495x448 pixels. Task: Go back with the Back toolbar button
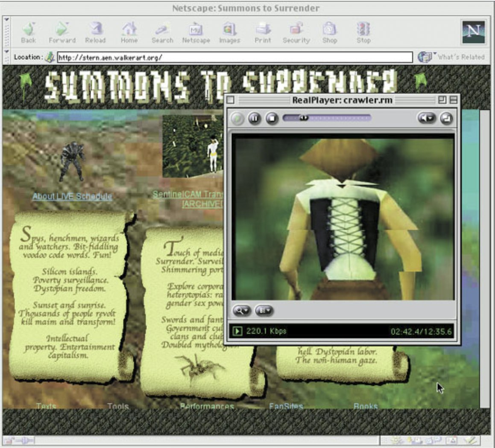pos(29,33)
